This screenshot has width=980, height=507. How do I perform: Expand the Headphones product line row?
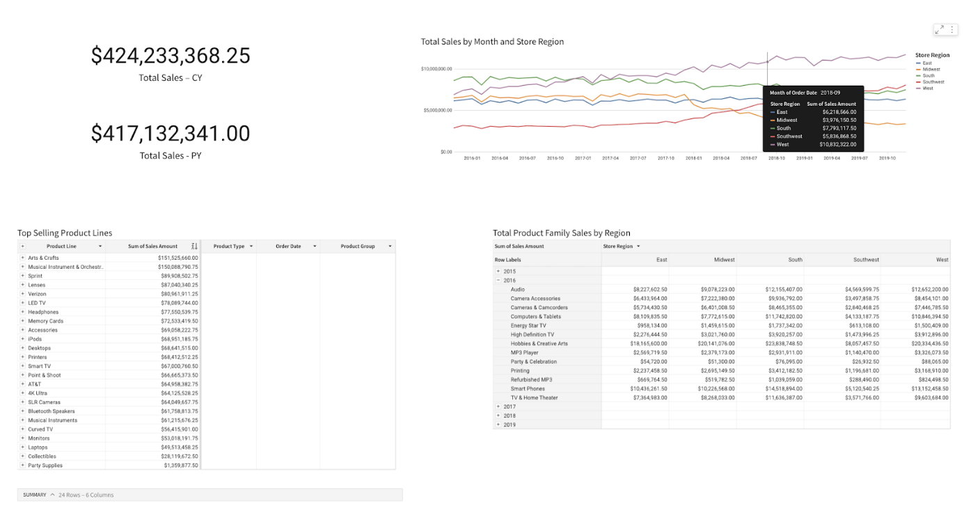coord(22,312)
